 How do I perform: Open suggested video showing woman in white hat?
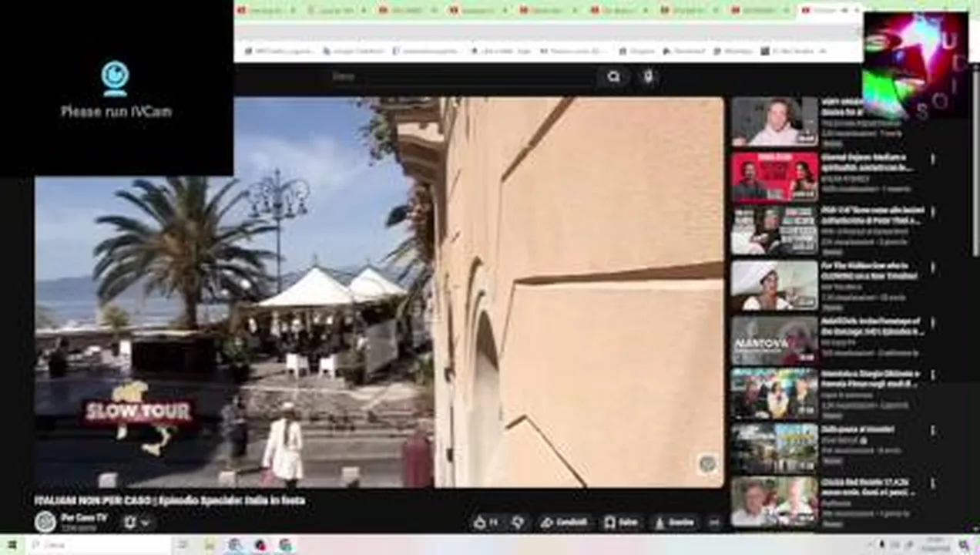[x=774, y=286]
